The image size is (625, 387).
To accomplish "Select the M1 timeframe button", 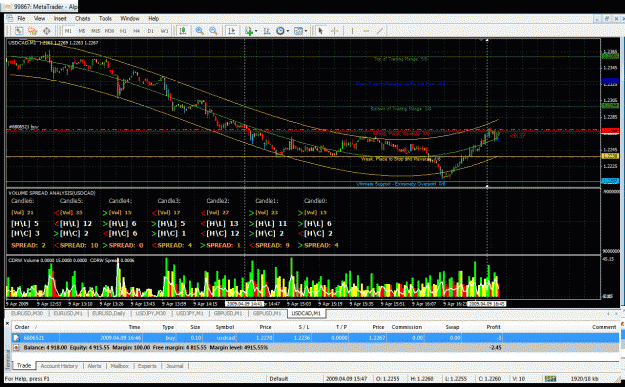I will [68, 31].
